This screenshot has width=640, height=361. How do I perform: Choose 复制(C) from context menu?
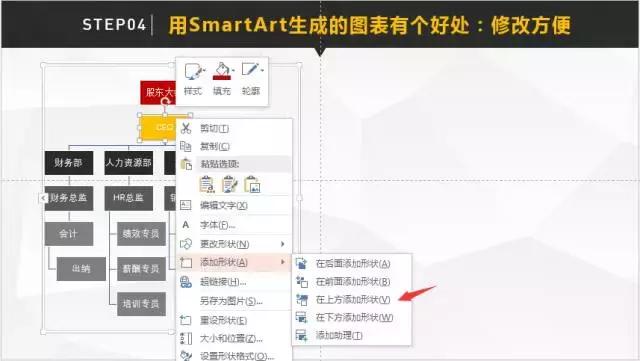tap(215, 146)
